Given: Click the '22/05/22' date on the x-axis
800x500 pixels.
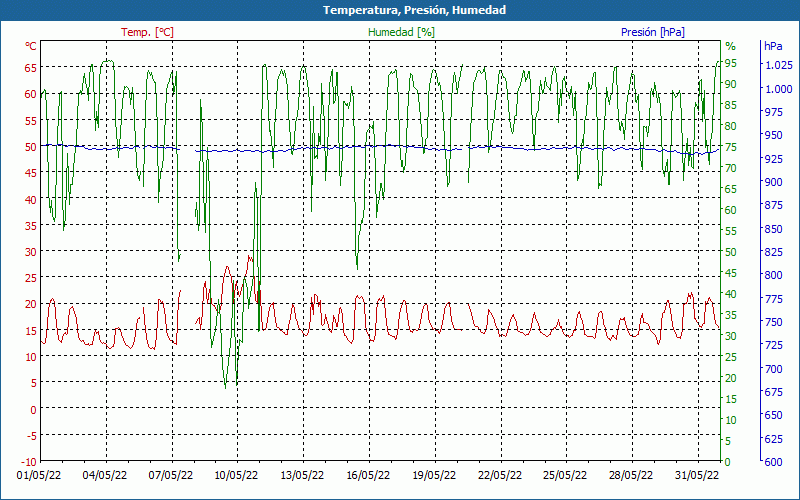Looking at the screenshot, I should coord(499,475).
